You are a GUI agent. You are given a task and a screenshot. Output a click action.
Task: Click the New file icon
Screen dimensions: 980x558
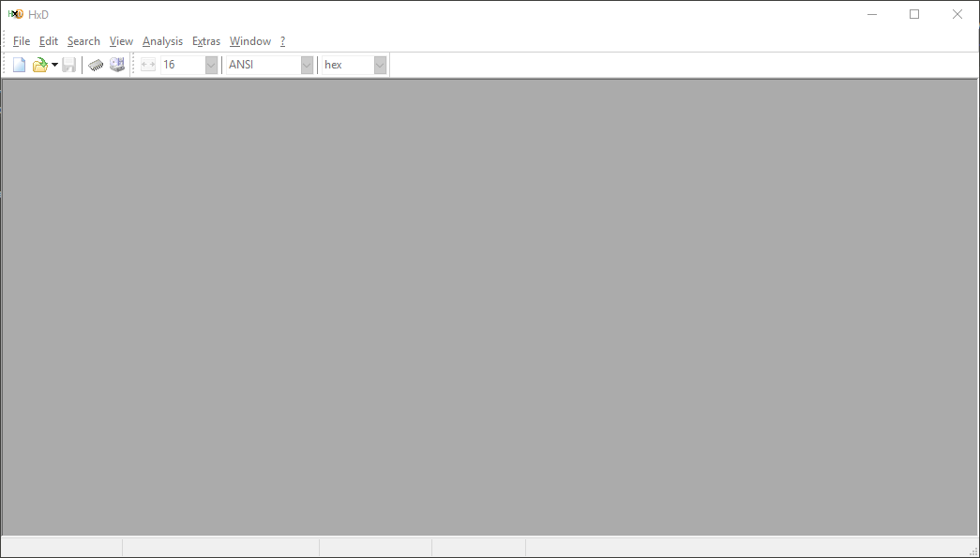point(19,65)
